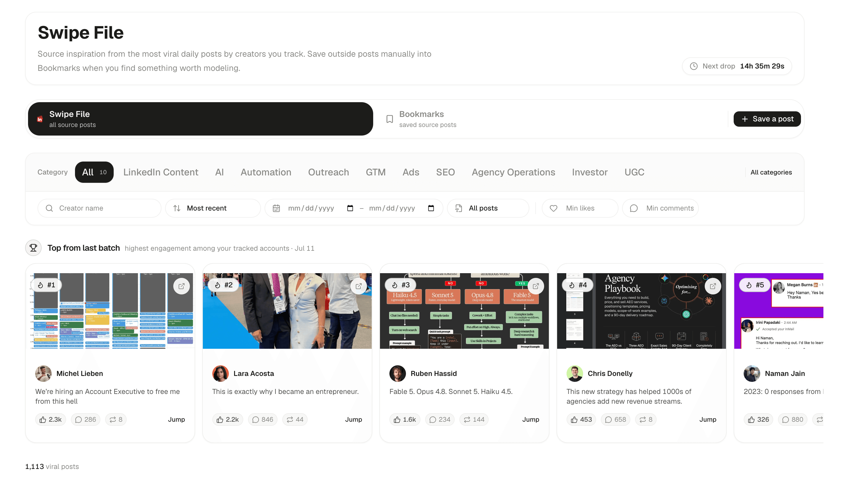Click Chris Donelly's author name

click(x=610, y=373)
